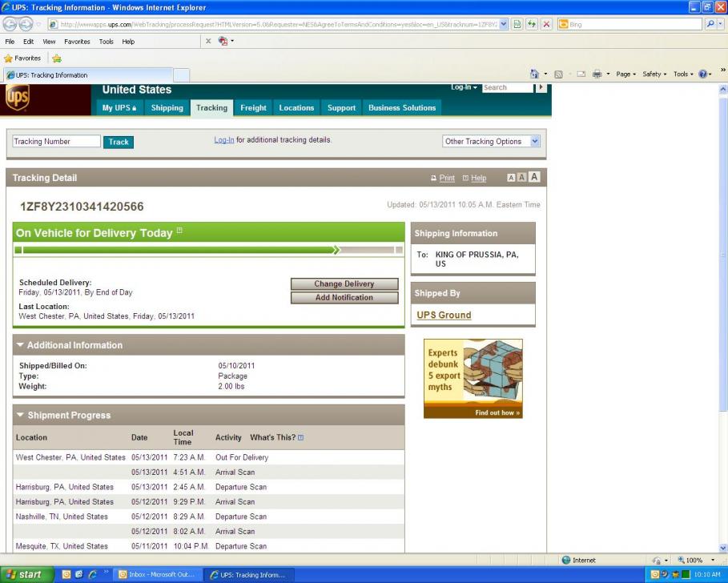Open the Edit menu
Screen dimensions: 728x583
coord(28,42)
